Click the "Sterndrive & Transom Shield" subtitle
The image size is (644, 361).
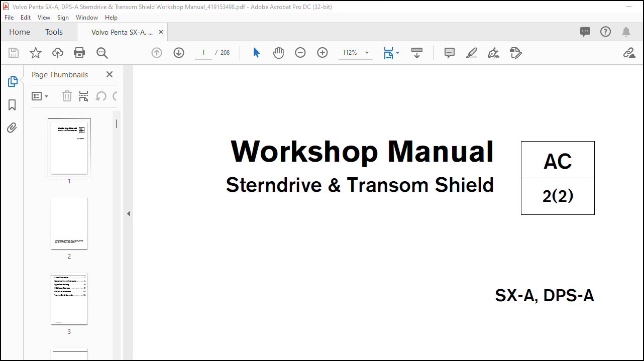point(360,185)
